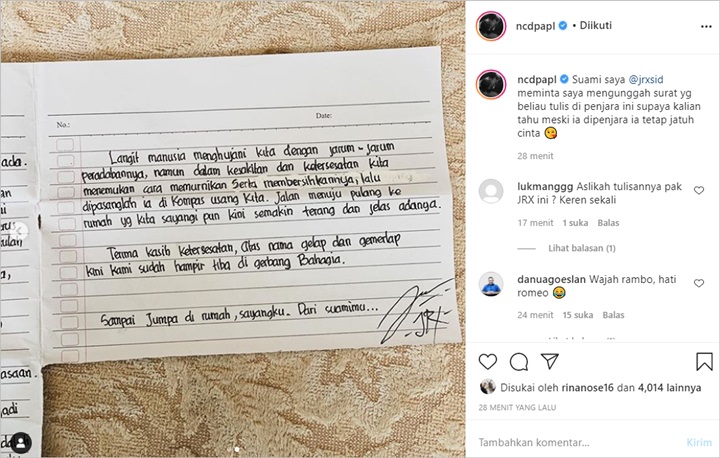Share post with paper plane icon

(x=550, y=361)
